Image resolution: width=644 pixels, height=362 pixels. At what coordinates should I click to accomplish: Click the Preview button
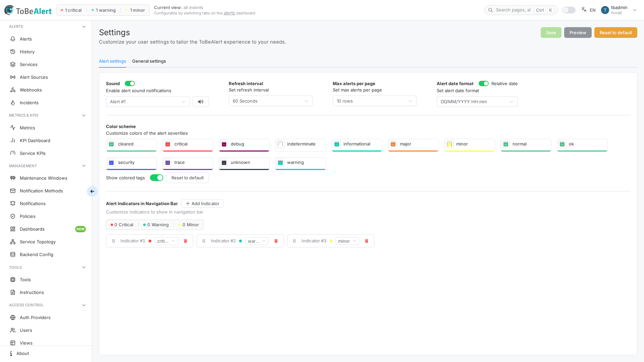(578, 33)
